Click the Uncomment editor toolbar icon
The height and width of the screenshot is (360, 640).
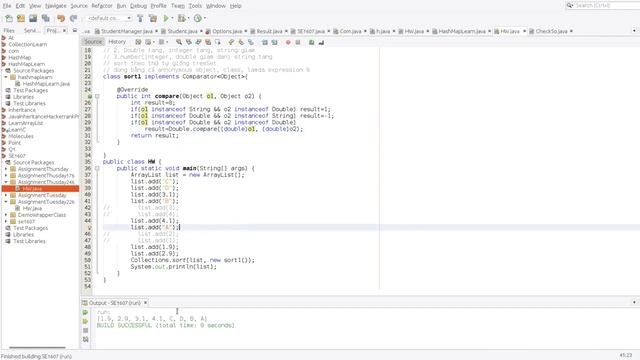click(321, 42)
